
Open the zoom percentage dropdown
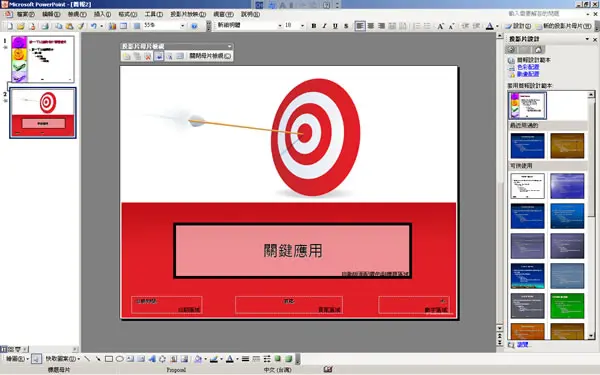(183, 26)
